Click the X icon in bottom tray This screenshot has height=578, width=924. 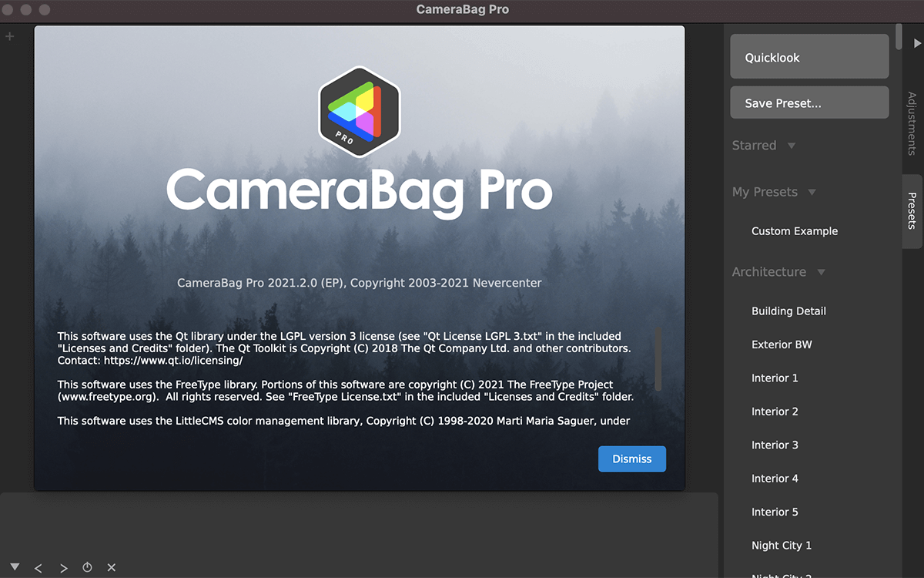tap(112, 567)
